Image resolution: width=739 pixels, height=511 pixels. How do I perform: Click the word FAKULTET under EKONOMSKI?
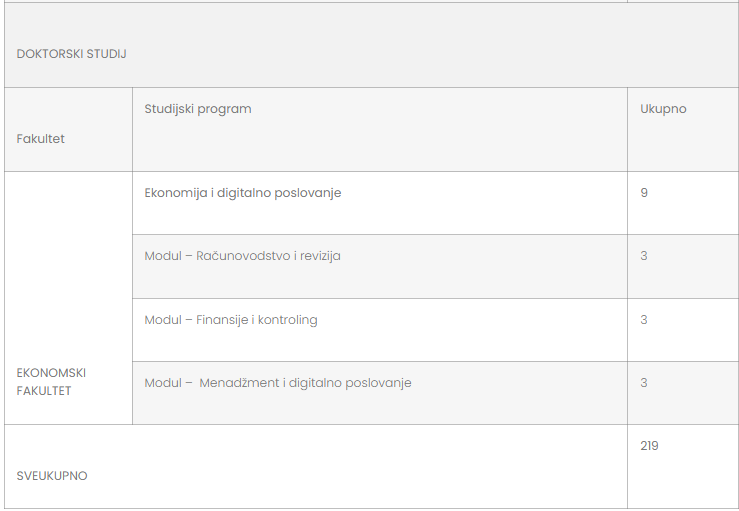coord(44,391)
